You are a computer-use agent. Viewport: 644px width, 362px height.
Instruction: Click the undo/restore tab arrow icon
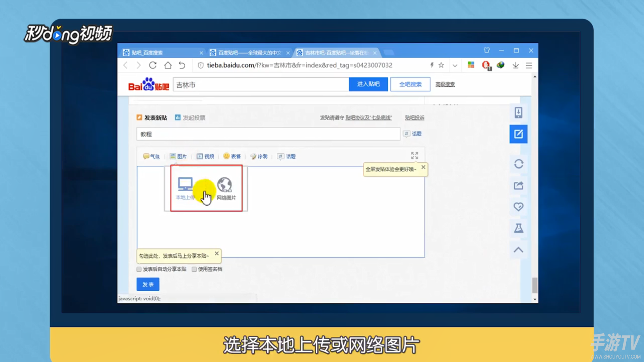[182, 65]
